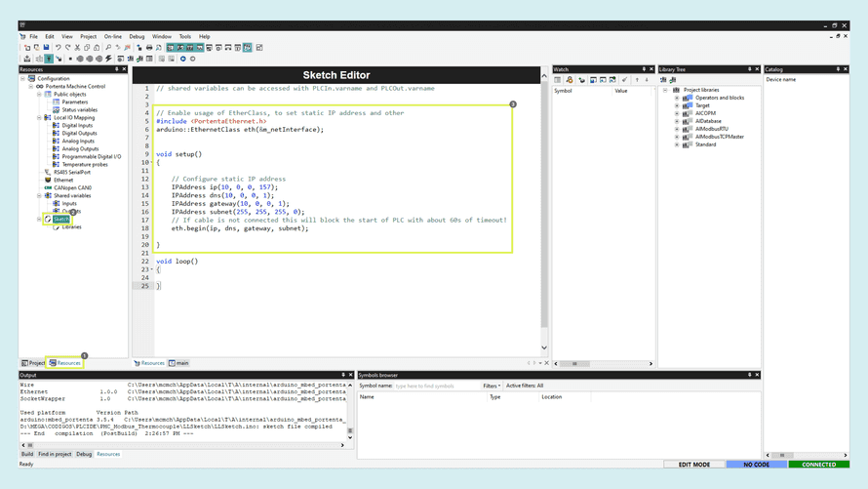This screenshot has width=868, height=489.
Task: Toggle auto-hide pin on Library Tree panel
Action: [x=749, y=69]
